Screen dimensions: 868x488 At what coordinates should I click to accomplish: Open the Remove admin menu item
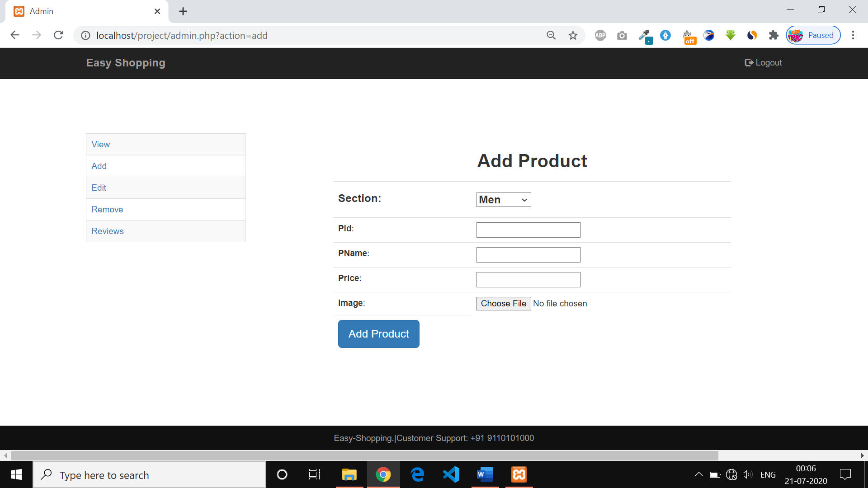point(107,209)
